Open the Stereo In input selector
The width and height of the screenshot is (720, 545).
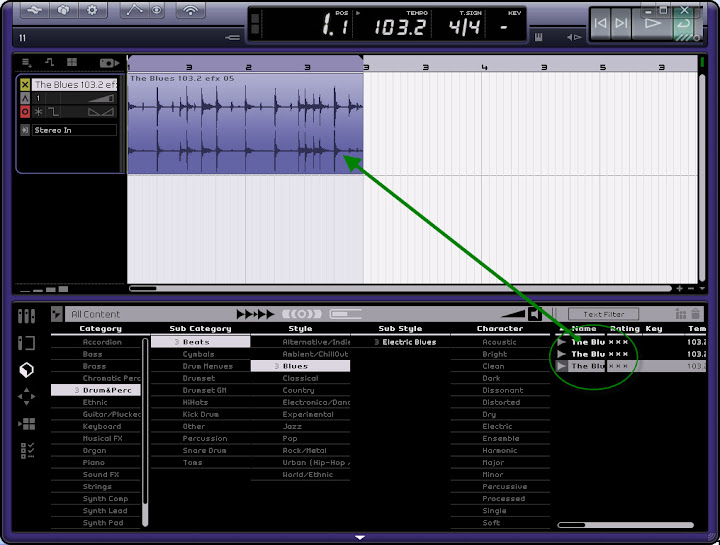74,130
